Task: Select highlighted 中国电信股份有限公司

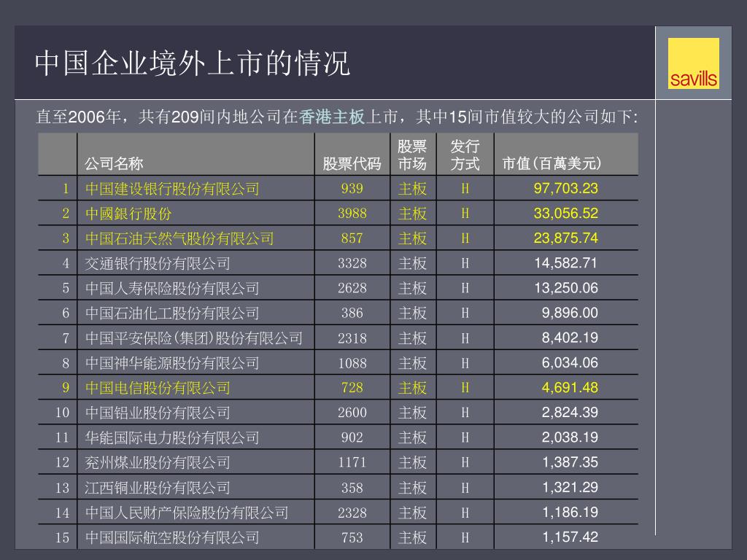Action: pos(158,388)
